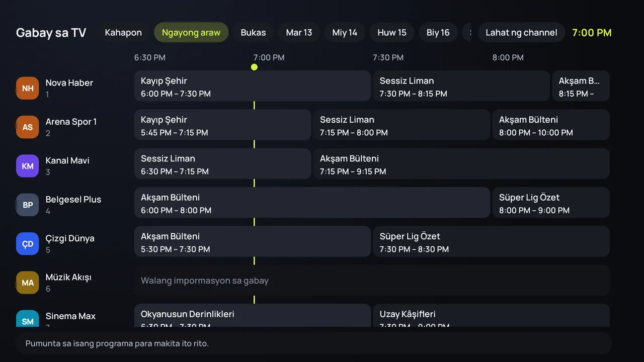Select the Ngayong araw tab
Image resolution: width=644 pixels, height=362 pixels.
(x=191, y=32)
